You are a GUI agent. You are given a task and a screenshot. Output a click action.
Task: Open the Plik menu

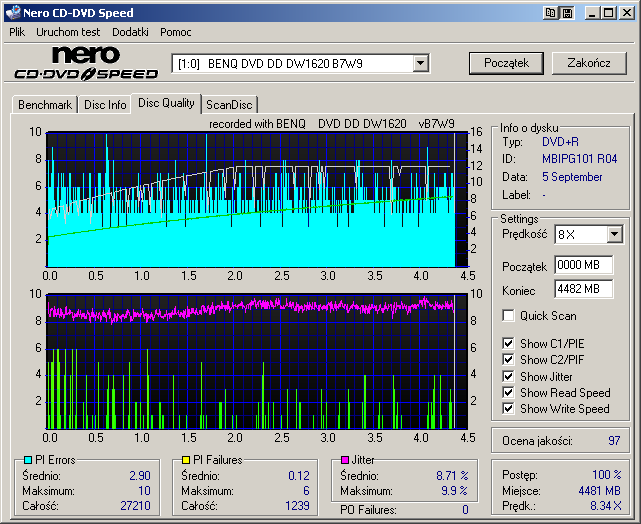coord(17,32)
